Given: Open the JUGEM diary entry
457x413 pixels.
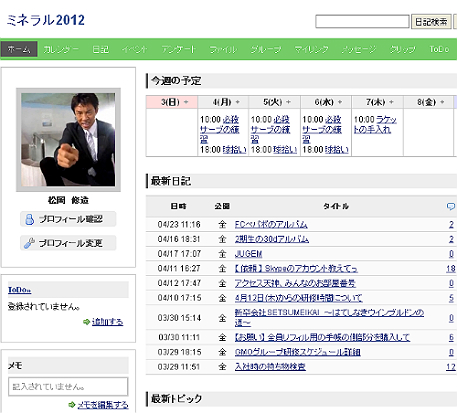Looking at the screenshot, I should (248, 254).
